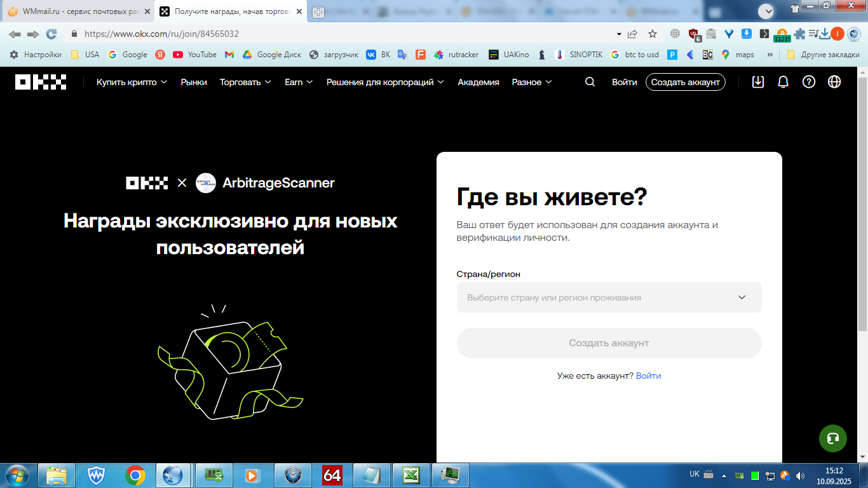This screenshot has width=868, height=488.
Task: Open Chrome from the taskbar
Action: click(x=135, y=475)
